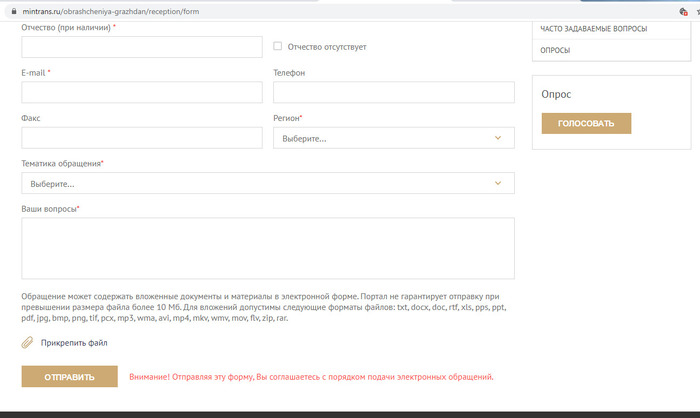Screen dimensions: 700x418
Task: Tick the 'Отчество отсутствует' checkbox
Action: tap(278, 46)
